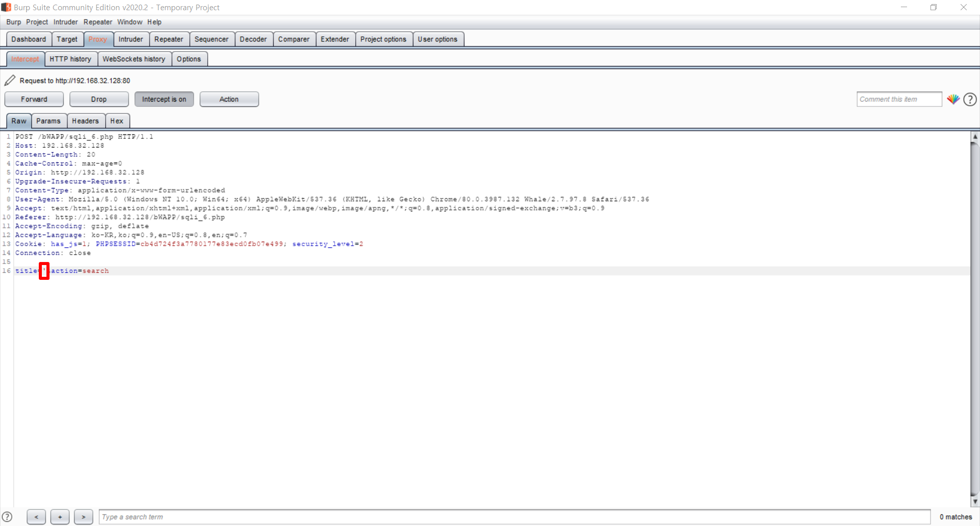Viewport: 980px width, 526px height.
Task: Click the Type a search term field
Action: point(514,517)
